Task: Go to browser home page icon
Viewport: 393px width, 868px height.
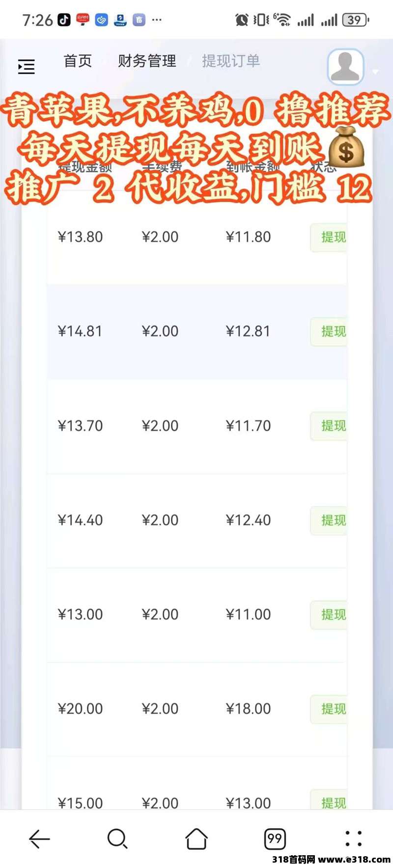Action: [196, 839]
